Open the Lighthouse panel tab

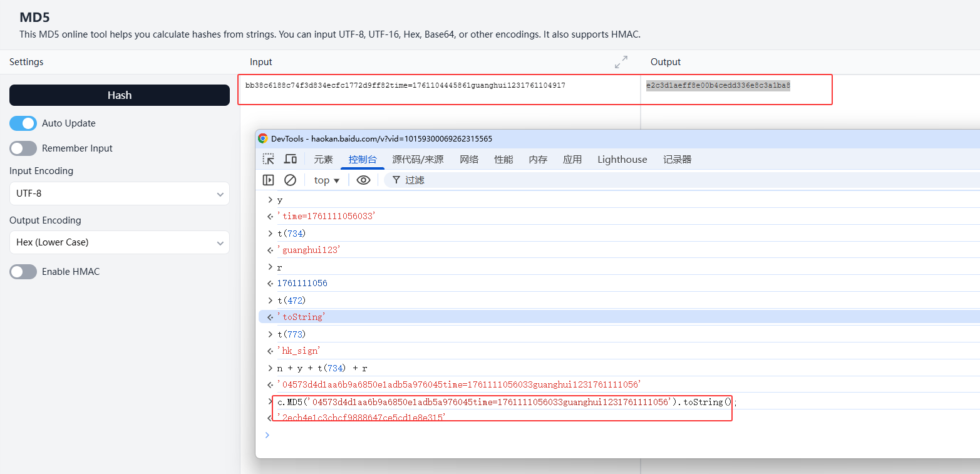tap(622, 159)
